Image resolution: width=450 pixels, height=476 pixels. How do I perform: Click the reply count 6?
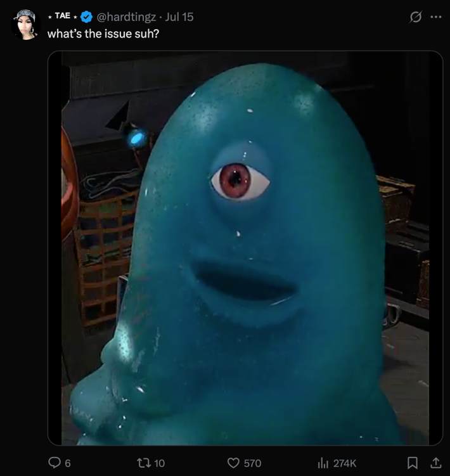(68, 463)
